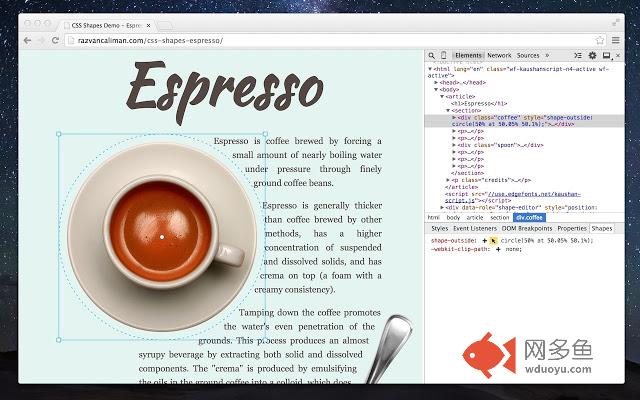
Task: Expand the head node
Action: pyautogui.click(x=436, y=82)
